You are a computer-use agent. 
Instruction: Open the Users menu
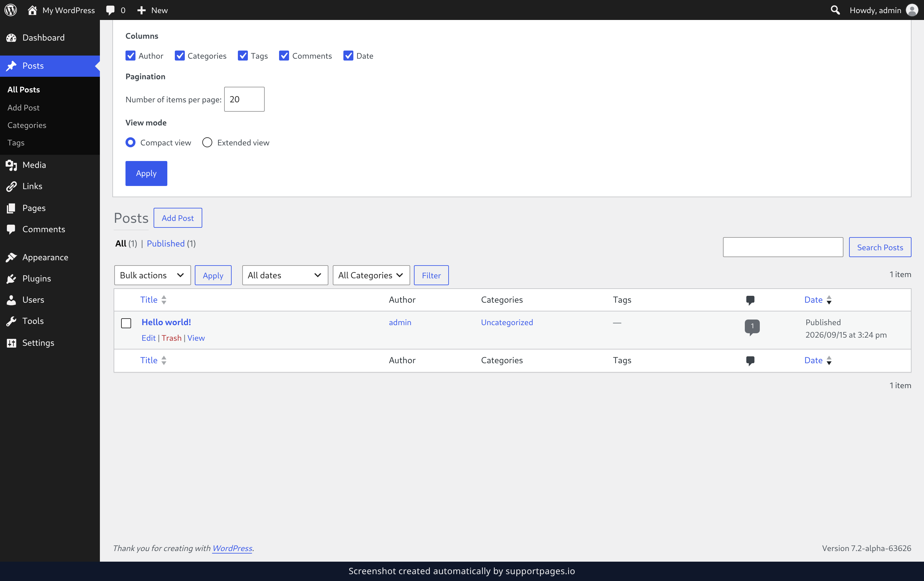pyautogui.click(x=50, y=300)
